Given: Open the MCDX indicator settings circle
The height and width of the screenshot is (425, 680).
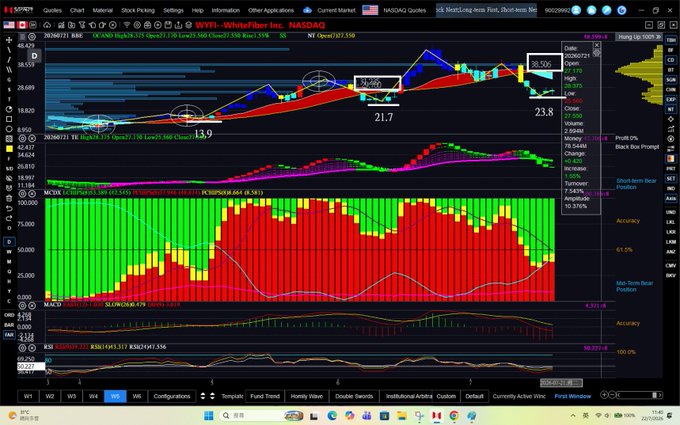Looking at the screenshot, I should coord(22,193).
